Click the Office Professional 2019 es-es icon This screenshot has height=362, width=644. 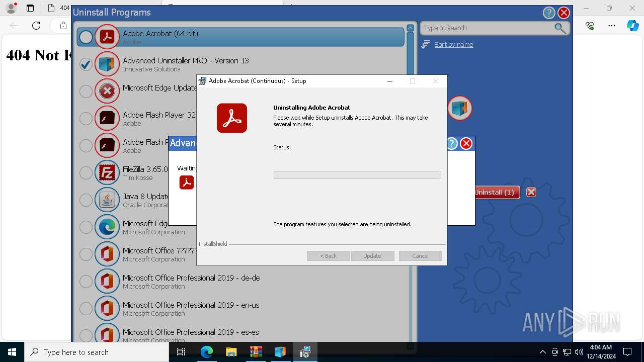coord(107,333)
